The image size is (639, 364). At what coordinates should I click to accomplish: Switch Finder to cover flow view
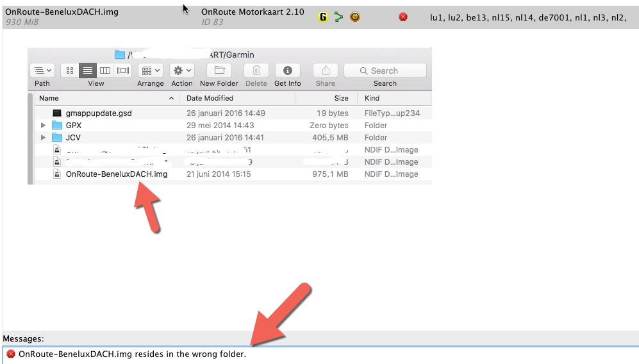123,70
